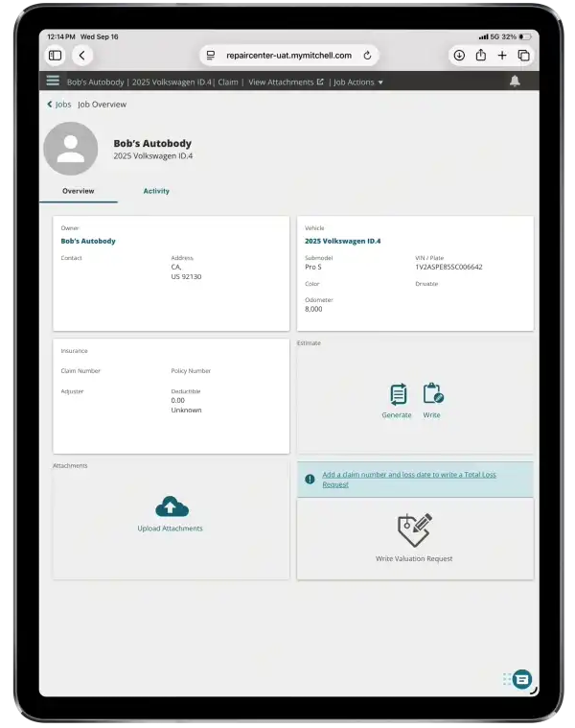Open the Bob's Autobody owner link
This screenshot has width=575, height=728.
point(88,241)
